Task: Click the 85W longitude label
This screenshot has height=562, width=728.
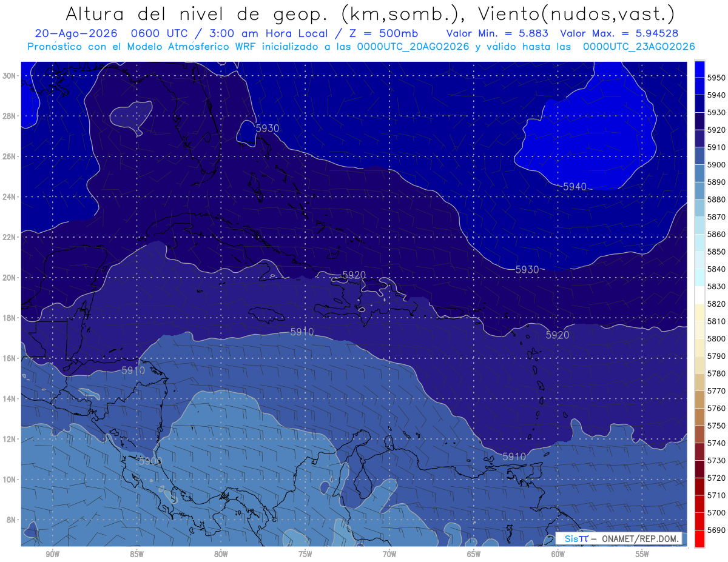Action: [136, 554]
